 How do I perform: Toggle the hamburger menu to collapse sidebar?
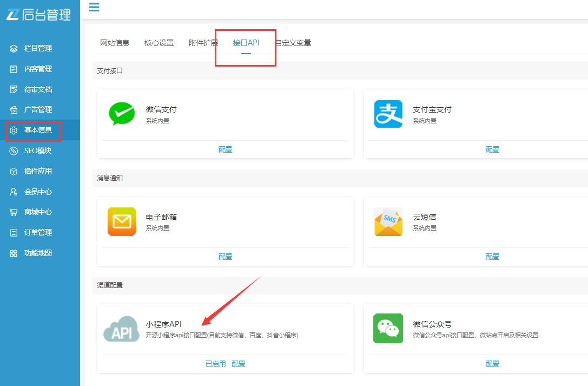[x=94, y=7]
